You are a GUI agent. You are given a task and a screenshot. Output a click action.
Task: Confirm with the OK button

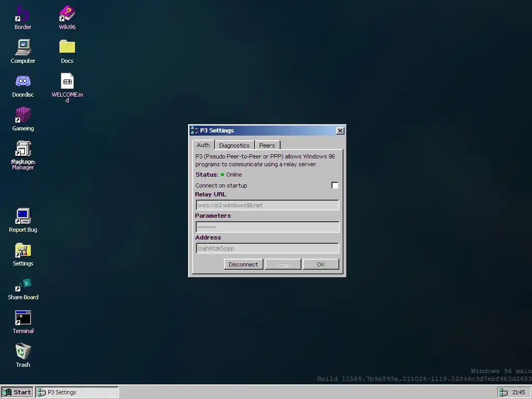(321, 264)
